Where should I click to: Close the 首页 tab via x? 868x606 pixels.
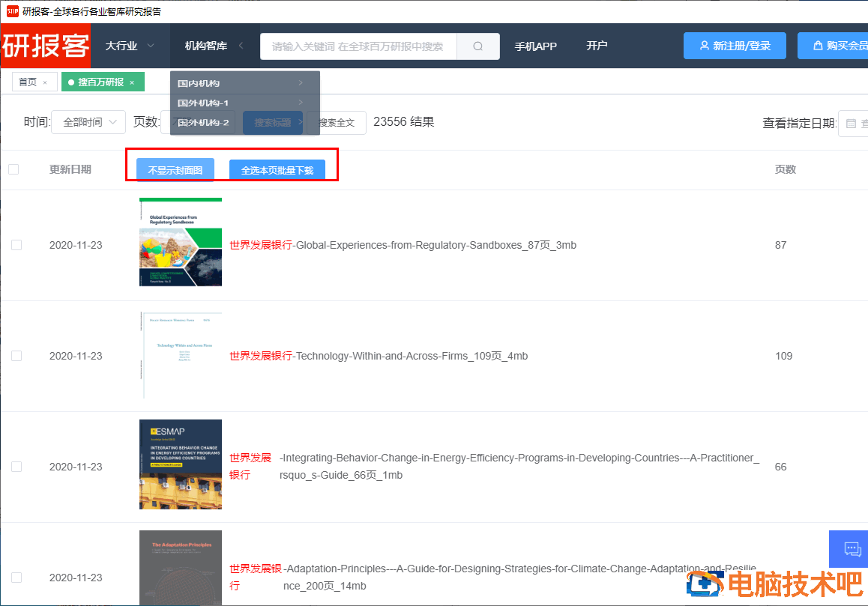[45, 82]
